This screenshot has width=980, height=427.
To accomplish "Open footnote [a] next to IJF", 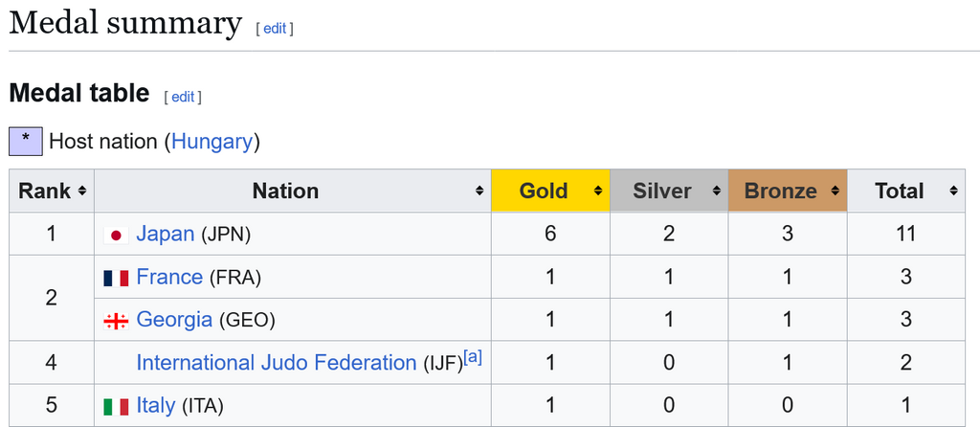I will point(473,358).
